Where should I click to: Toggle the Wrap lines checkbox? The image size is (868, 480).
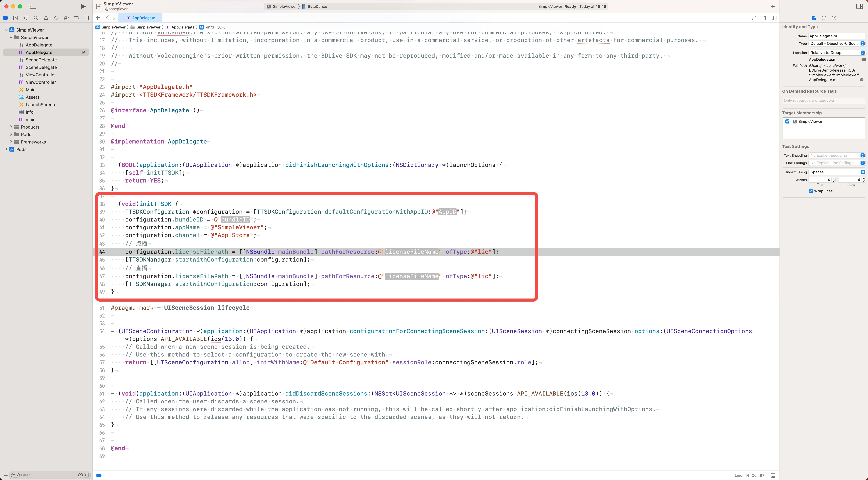tap(811, 191)
